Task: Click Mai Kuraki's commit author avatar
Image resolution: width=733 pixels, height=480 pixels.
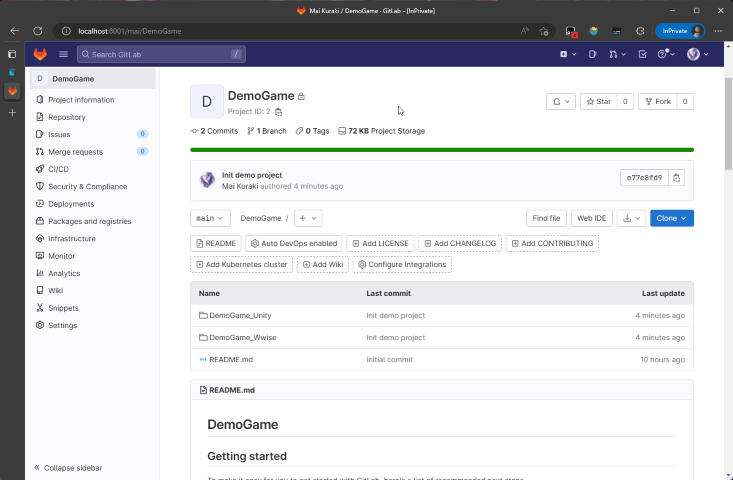Action: (x=207, y=179)
